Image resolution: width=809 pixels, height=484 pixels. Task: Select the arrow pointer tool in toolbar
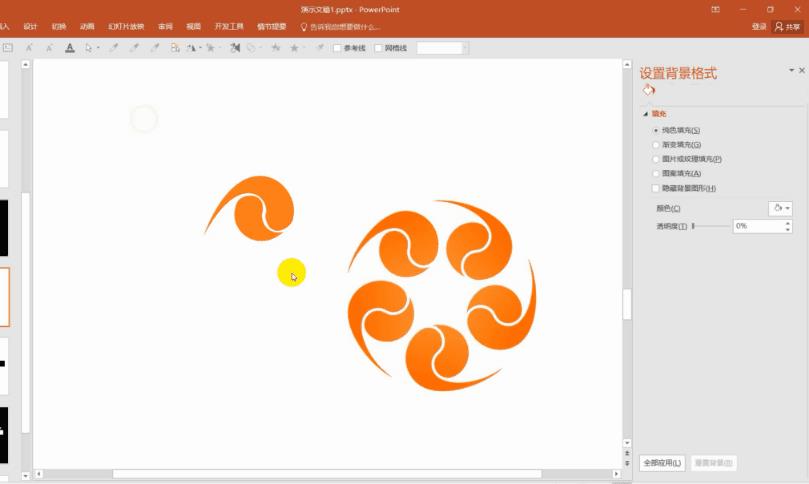(90, 47)
